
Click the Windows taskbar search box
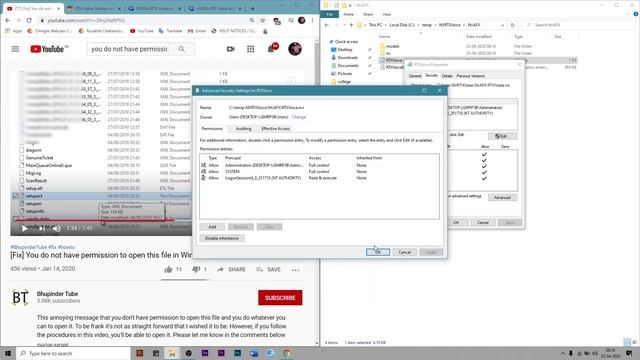[x=73, y=353]
